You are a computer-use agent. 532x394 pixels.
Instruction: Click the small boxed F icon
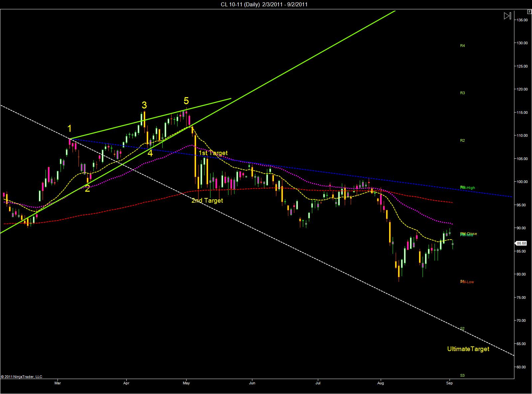click(x=529, y=11)
